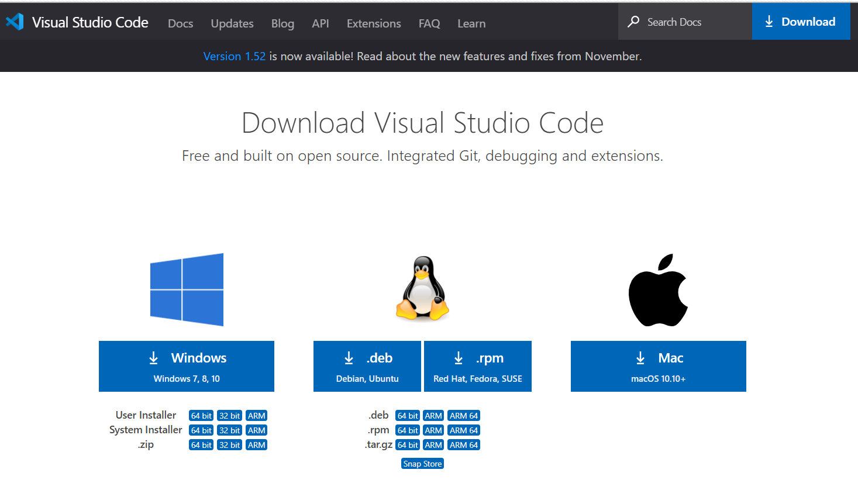Select User Installer ARM
Image resolution: width=858 pixels, height=504 pixels.
click(x=257, y=416)
